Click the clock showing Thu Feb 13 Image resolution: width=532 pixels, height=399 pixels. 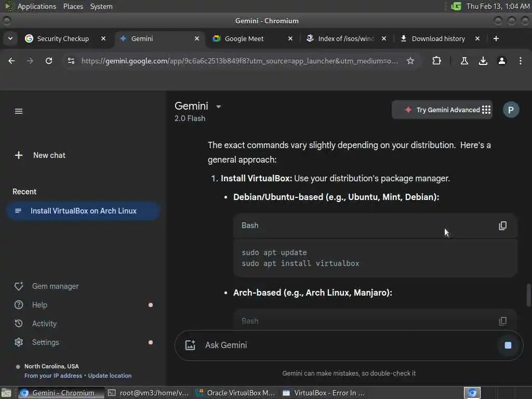[498, 6]
